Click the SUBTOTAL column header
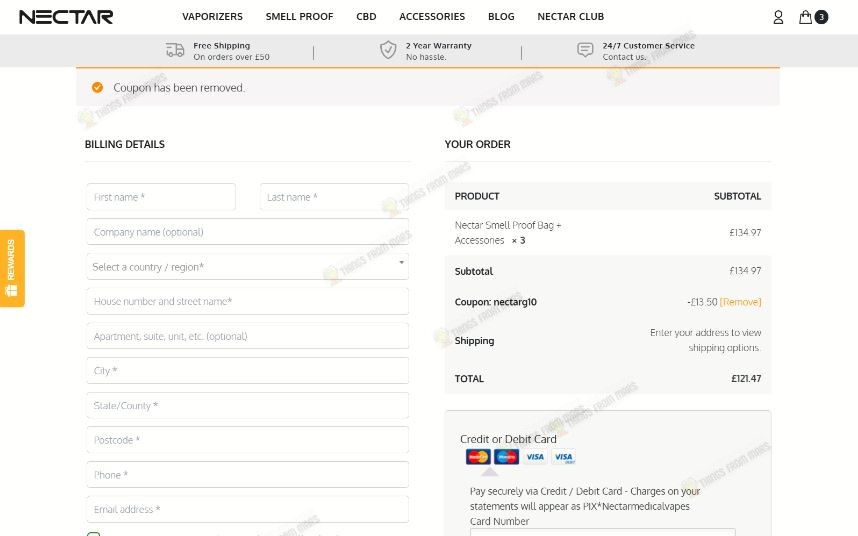The height and width of the screenshot is (536, 858). click(737, 196)
